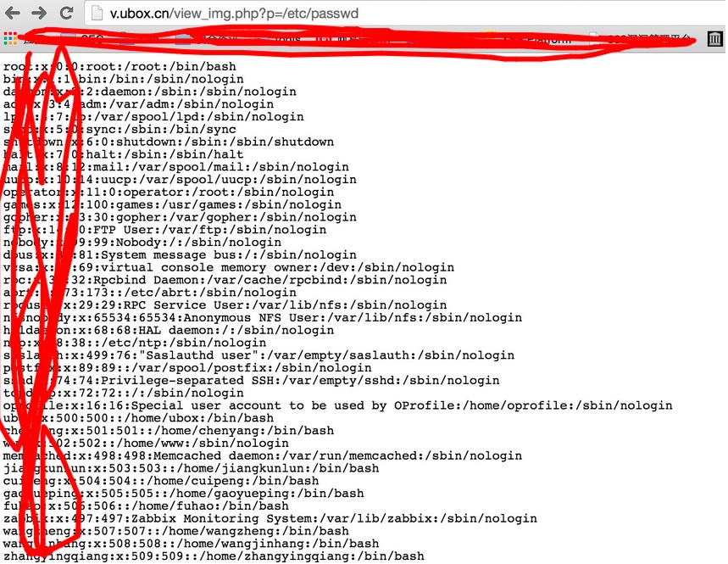Viewport: 728px width, 564px height.
Task: Open the Platform bookmark in the bookmarks bar
Action: pyautogui.click(x=549, y=40)
